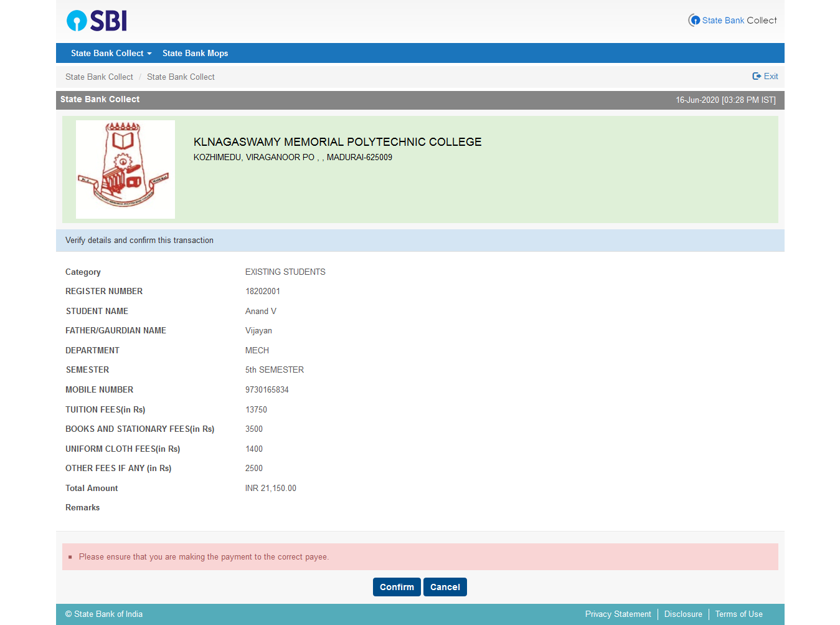Click the books fees value 3500
Viewport: 840px width, 625px height.
(x=254, y=429)
